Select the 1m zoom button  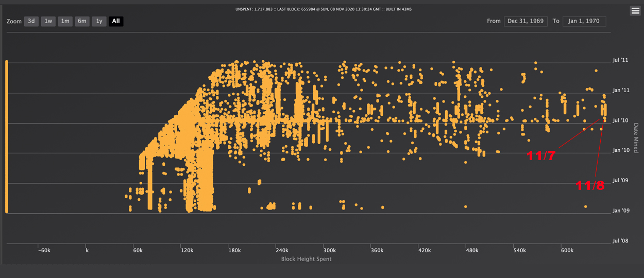65,21
